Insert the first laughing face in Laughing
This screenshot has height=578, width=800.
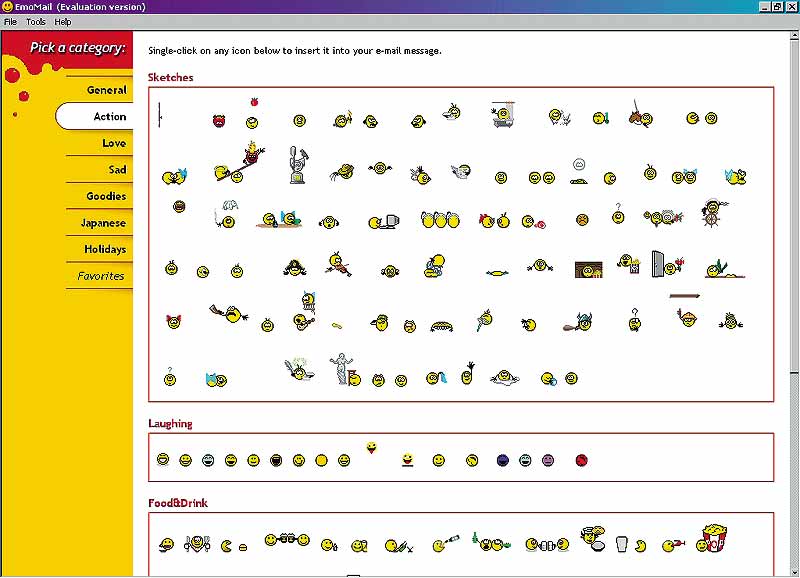coord(163,459)
